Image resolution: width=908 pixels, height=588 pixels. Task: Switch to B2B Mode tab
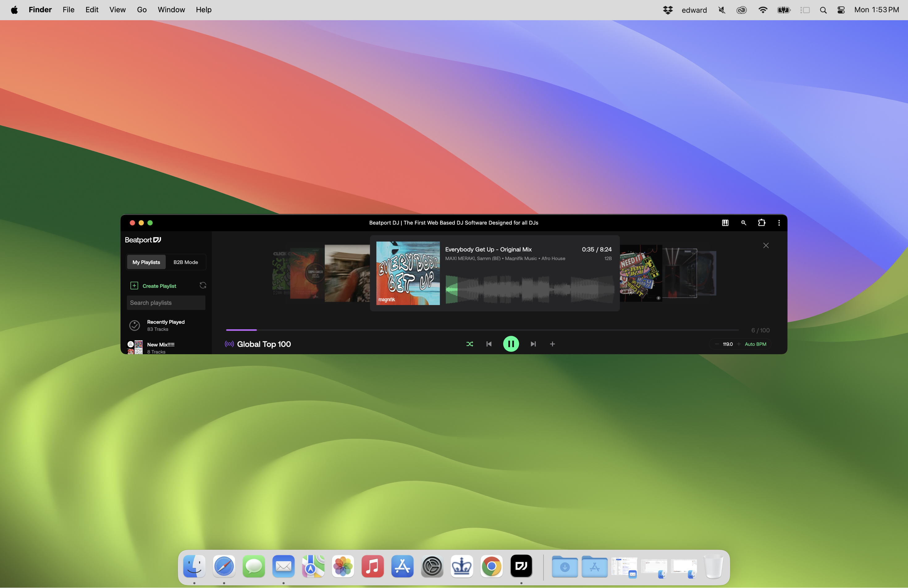185,262
